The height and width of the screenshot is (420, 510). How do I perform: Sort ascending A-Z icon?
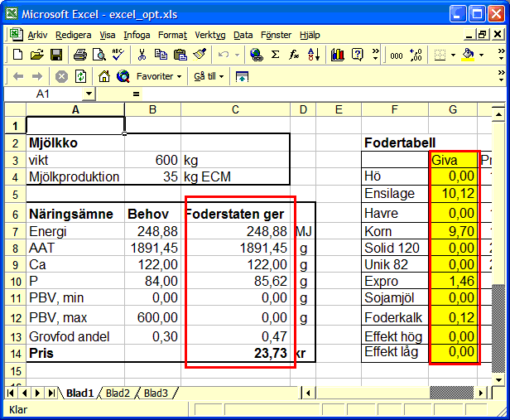tap(314, 55)
